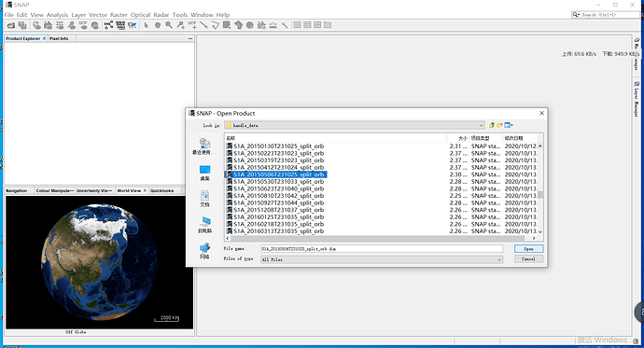Open the Radar menu
This screenshot has height=348, width=644.
click(x=161, y=15)
